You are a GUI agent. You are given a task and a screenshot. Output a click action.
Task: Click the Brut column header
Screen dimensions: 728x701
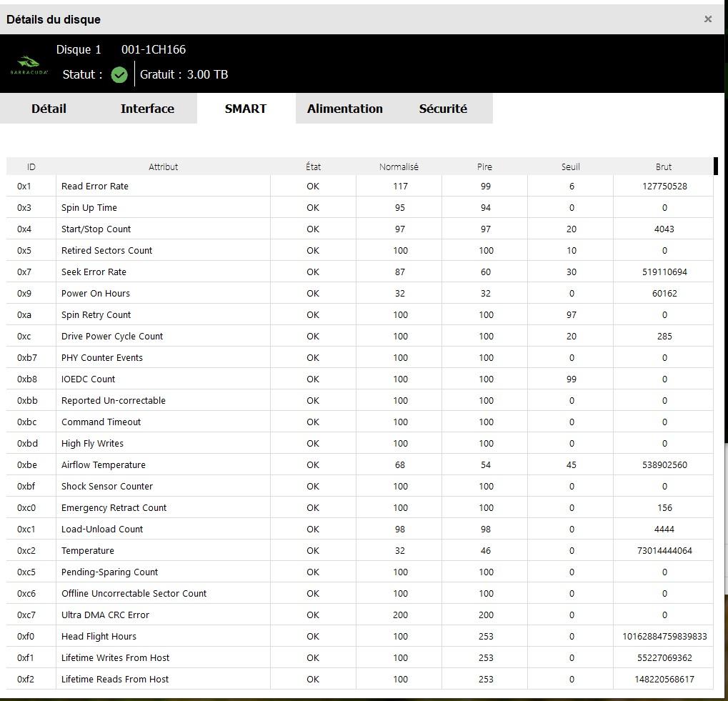pos(663,166)
